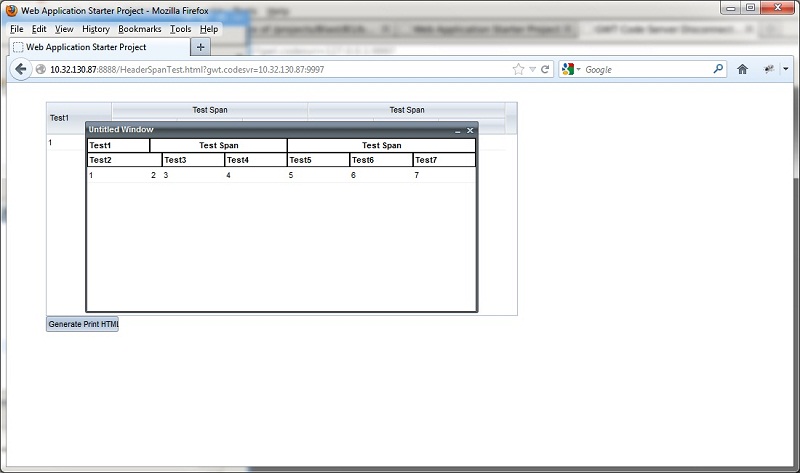Viewport: 800px width, 473px height.
Task: Select the Test6 column header in dialog
Action: coord(380,160)
